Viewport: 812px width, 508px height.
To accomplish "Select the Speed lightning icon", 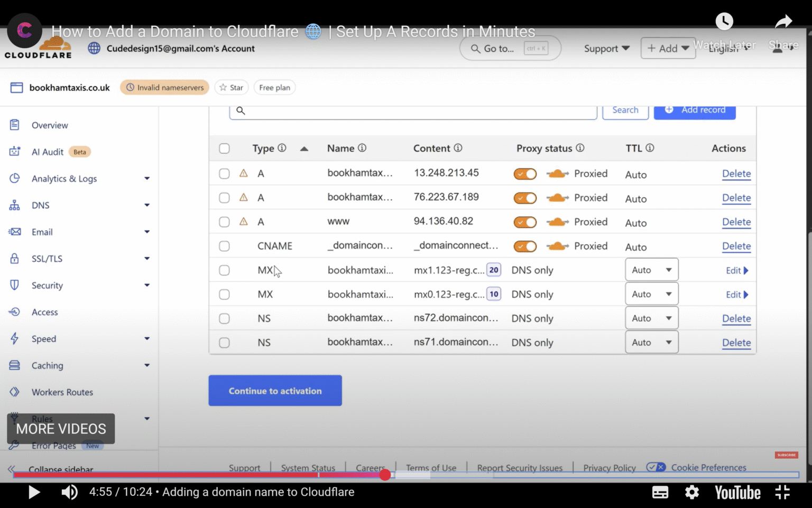I will pos(14,339).
